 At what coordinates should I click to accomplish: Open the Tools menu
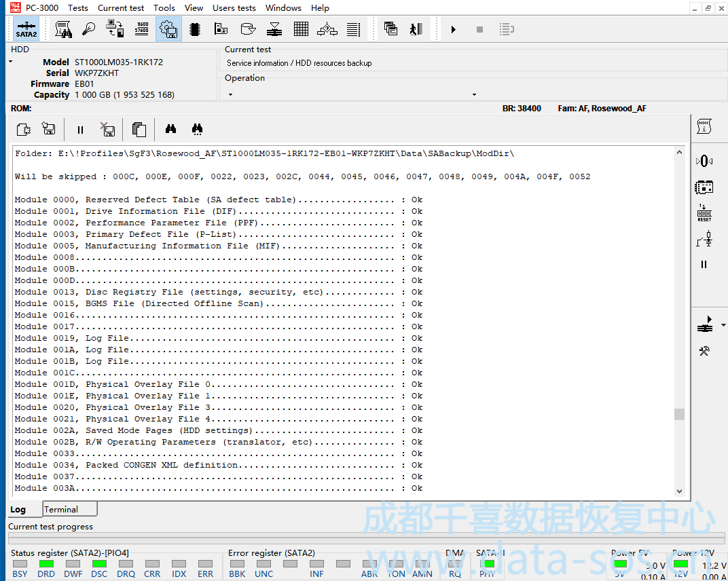pyautogui.click(x=164, y=8)
